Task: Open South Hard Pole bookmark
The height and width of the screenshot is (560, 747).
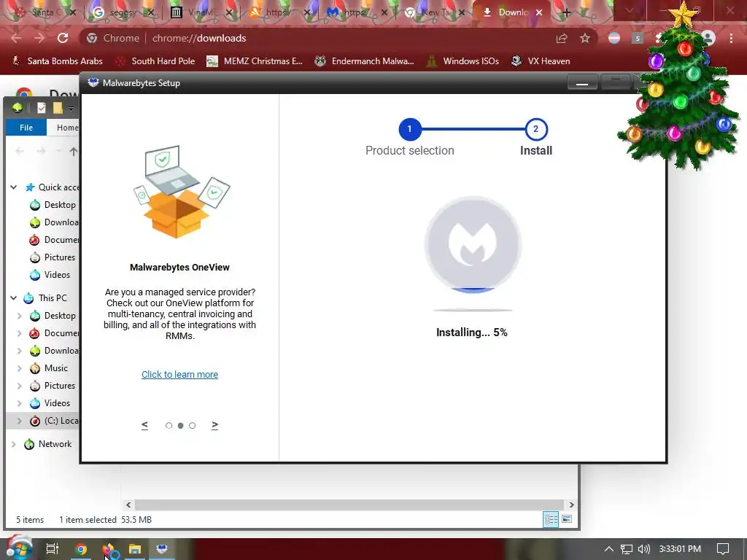Action: point(155,61)
